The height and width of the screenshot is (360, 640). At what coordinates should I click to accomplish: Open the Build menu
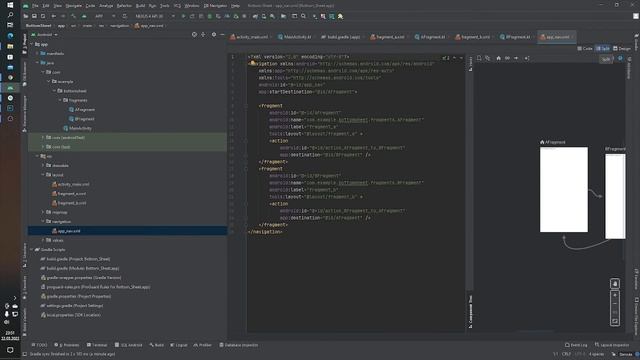coord(140,6)
